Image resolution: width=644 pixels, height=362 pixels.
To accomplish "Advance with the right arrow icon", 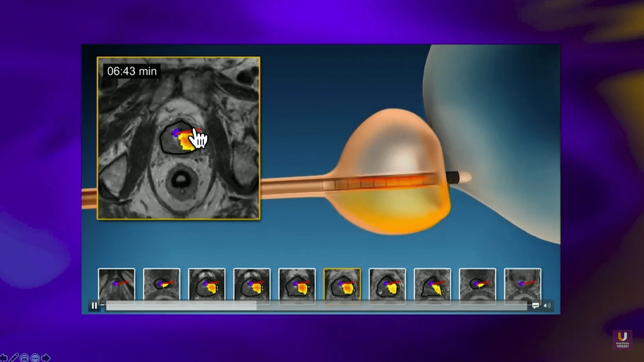I will (45, 357).
